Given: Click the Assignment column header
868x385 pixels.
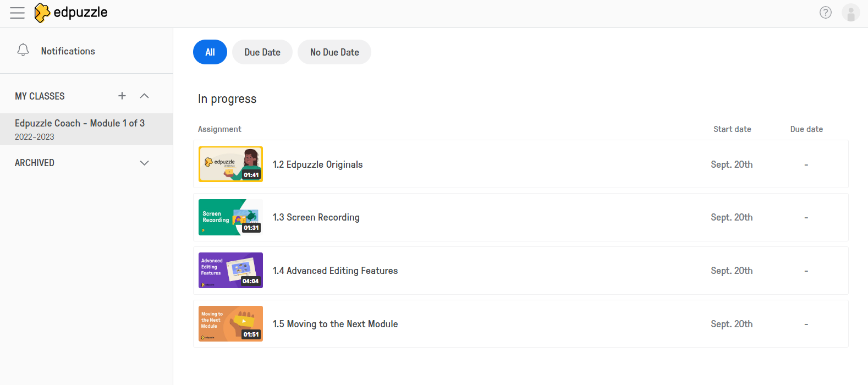Looking at the screenshot, I should (x=219, y=129).
